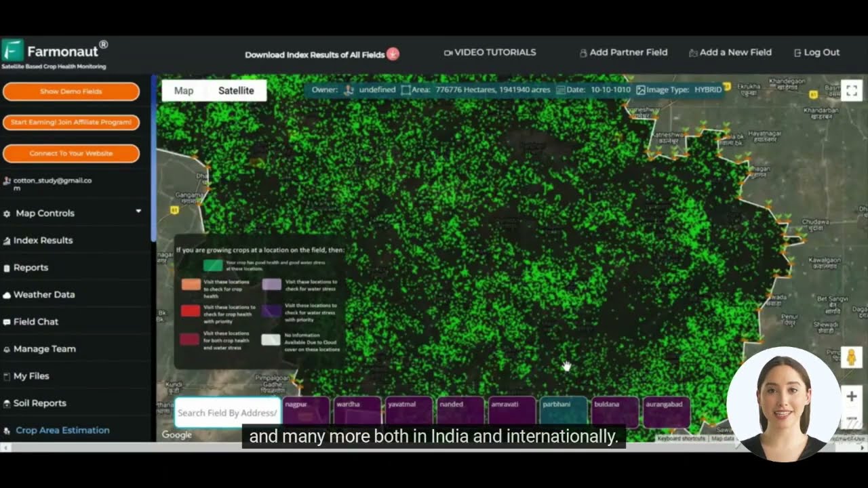Click Start Earning Join Affiliate Program button
868x488 pixels.
pos(71,123)
